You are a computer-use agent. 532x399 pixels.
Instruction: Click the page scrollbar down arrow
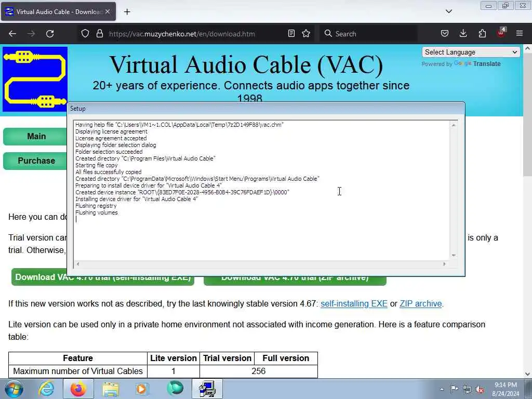click(x=527, y=374)
